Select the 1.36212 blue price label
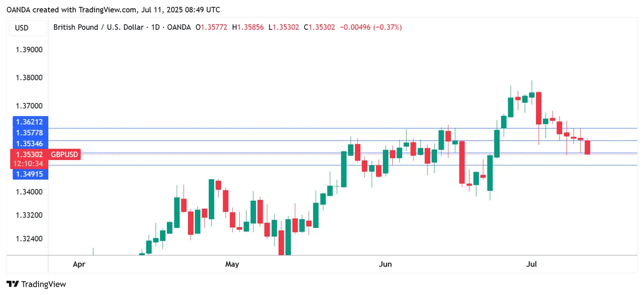 (x=29, y=122)
